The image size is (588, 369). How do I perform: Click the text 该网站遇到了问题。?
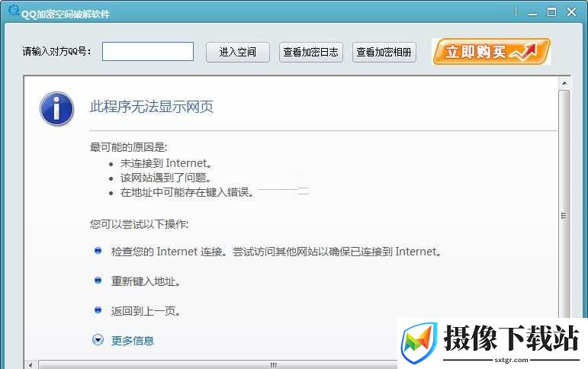coord(166,178)
